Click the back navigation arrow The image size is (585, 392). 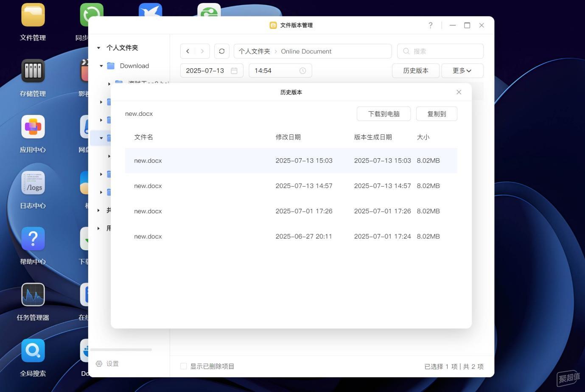pyautogui.click(x=188, y=51)
